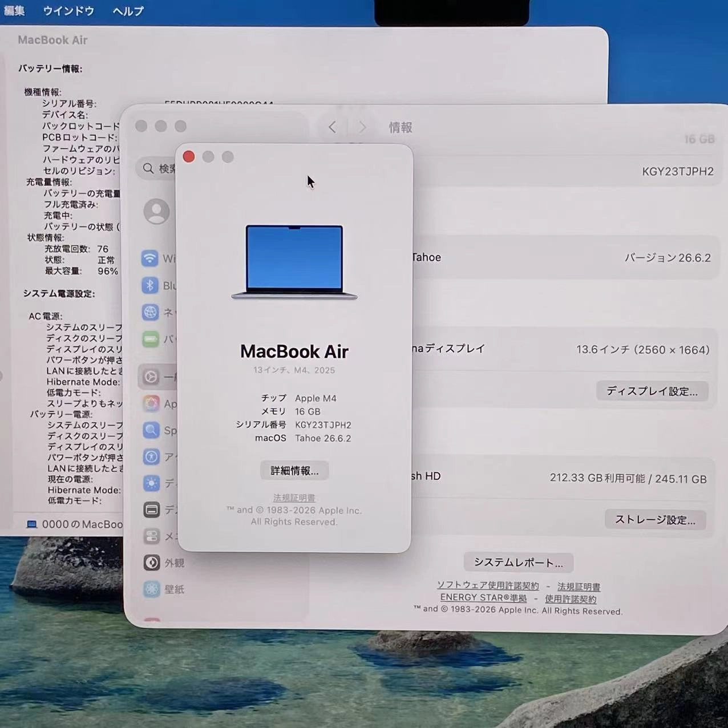Select メモリ 16 GB row in About window
Viewport: 728px width, 728px height.
[x=290, y=411]
